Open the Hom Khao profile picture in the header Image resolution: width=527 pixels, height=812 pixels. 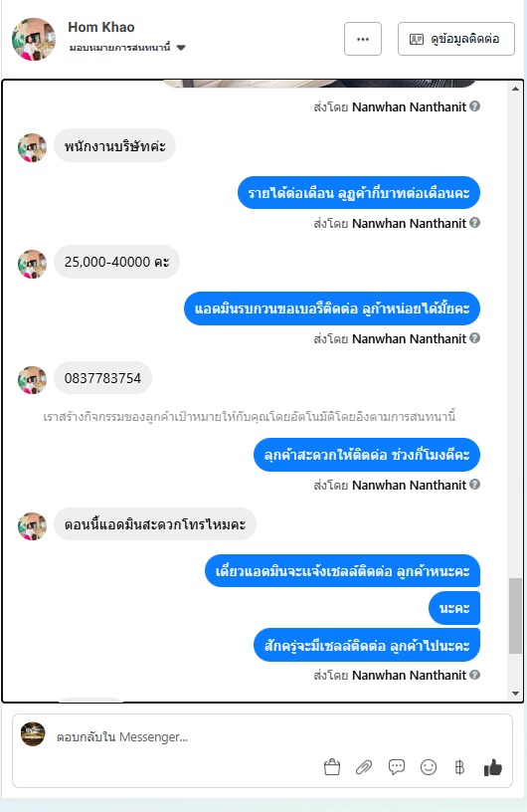tap(34, 40)
